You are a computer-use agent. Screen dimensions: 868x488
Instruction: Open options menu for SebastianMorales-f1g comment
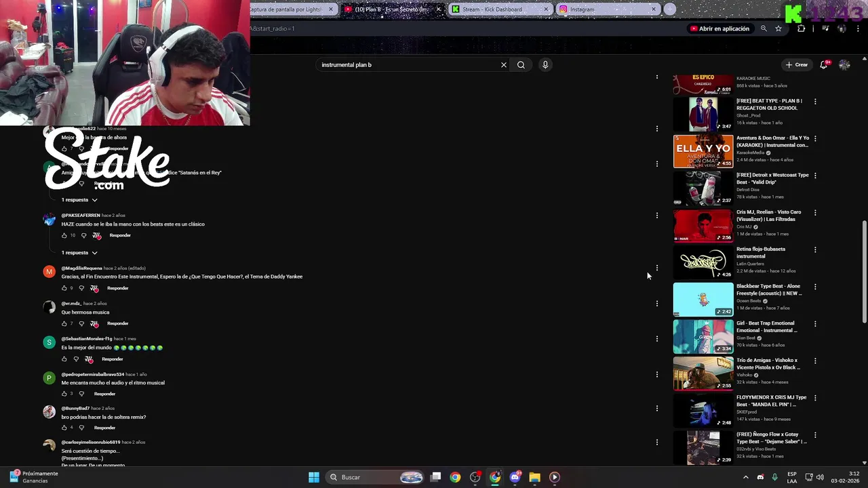[656, 339]
